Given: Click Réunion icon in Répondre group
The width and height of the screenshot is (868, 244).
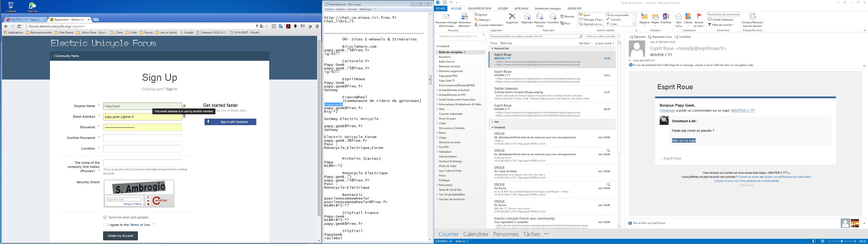Looking at the screenshot, I should pyautogui.click(x=562, y=16).
